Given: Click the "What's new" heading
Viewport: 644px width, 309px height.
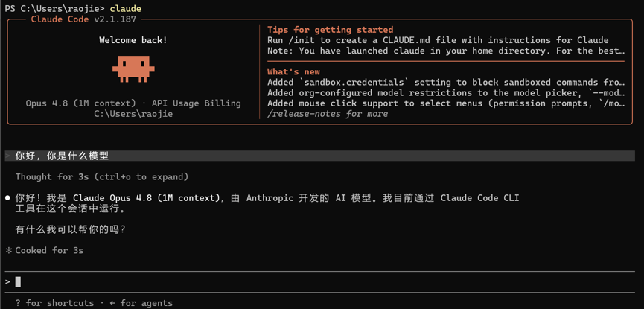Looking at the screenshot, I should 293,72.
